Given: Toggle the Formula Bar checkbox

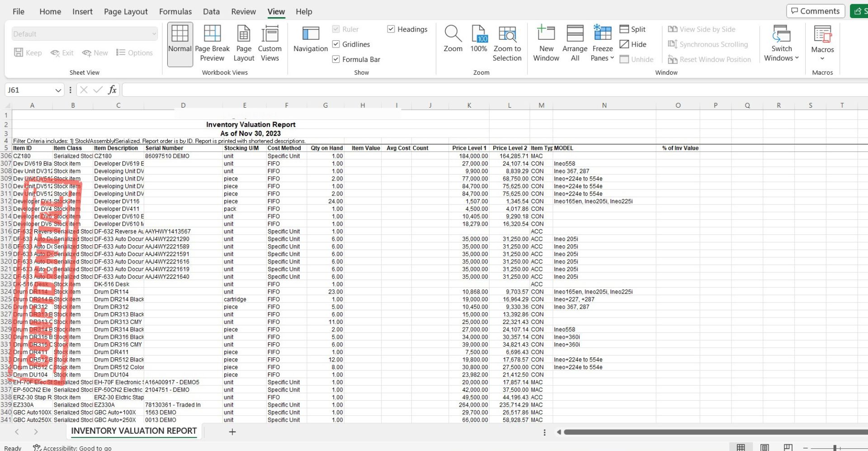Looking at the screenshot, I should [x=336, y=59].
